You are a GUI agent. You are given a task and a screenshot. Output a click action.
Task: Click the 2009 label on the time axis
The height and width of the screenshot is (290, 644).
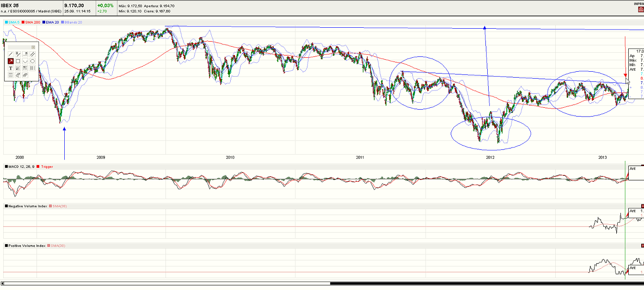pos(101,157)
